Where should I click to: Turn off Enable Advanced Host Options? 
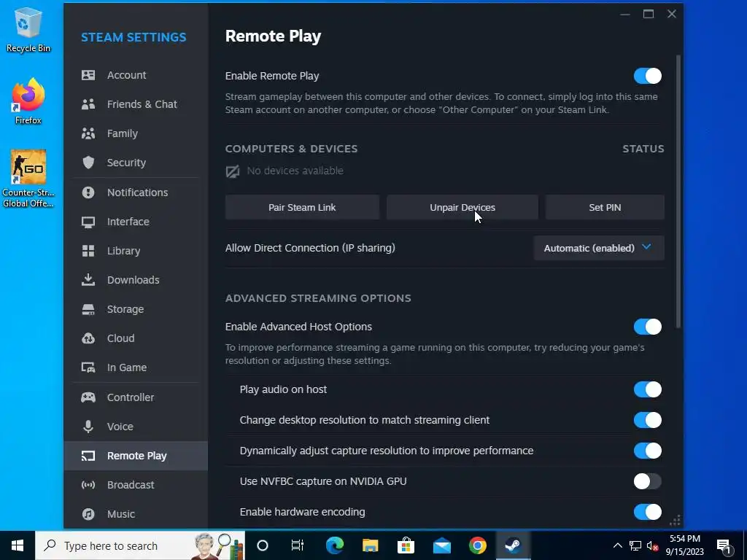pos(648,327)
